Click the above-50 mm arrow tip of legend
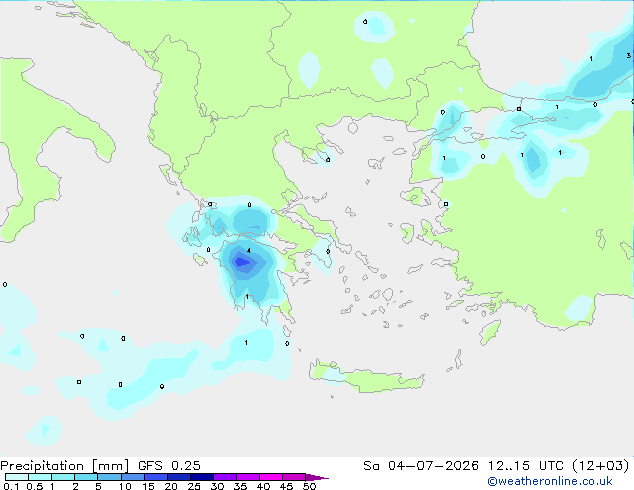This screenshot has height=490, width=634. 317,477
